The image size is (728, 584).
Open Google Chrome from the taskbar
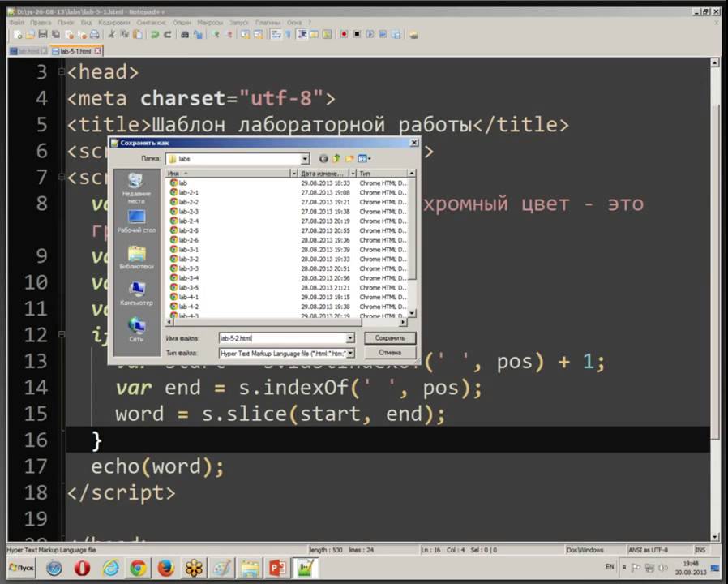[138, 568]
